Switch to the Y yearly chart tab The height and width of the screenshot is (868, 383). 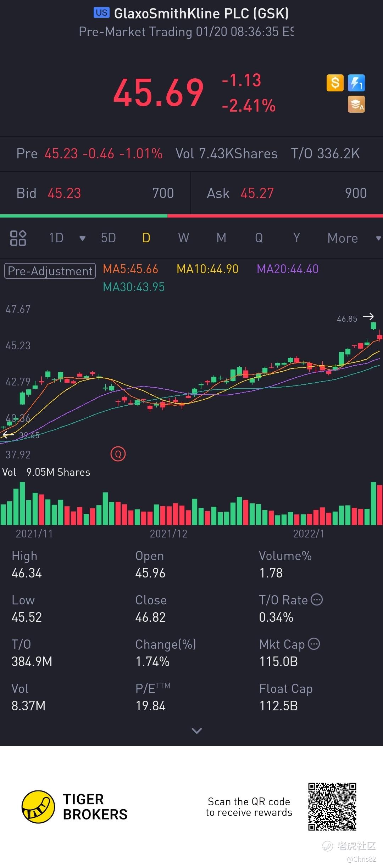point(296,238)
